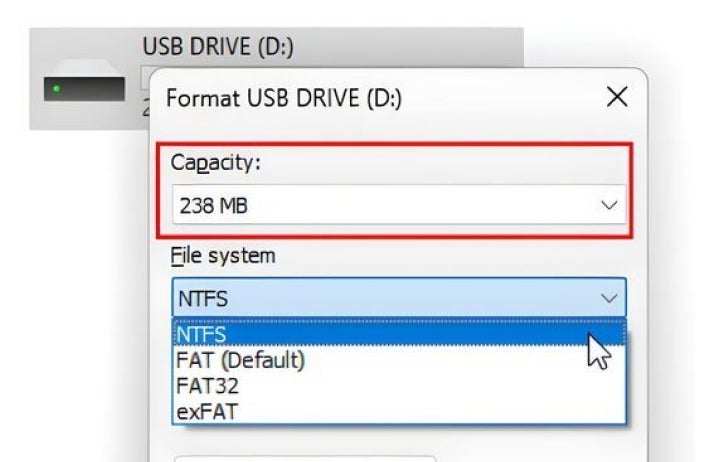Choose FAT (Default) from the list
This screenshot has width=710, height=462.
point(240,360)
